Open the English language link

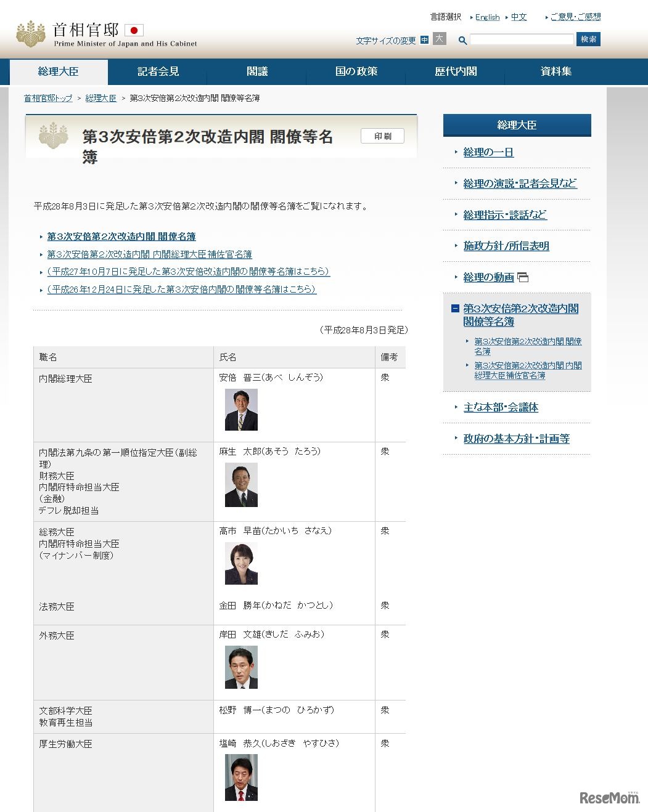pos(486,17)
